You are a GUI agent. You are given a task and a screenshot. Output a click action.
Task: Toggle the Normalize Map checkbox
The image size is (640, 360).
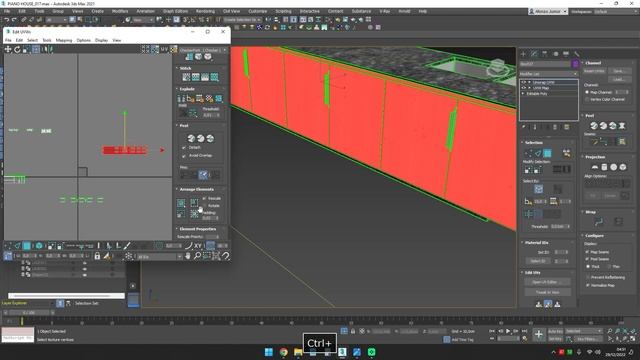(x=588, y=285)
